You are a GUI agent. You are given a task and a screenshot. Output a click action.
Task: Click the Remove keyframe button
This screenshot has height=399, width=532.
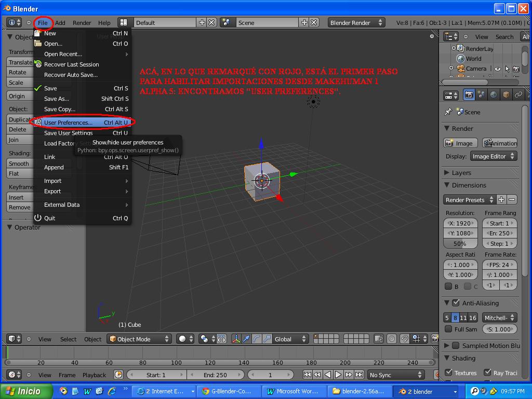click(20, 207)
